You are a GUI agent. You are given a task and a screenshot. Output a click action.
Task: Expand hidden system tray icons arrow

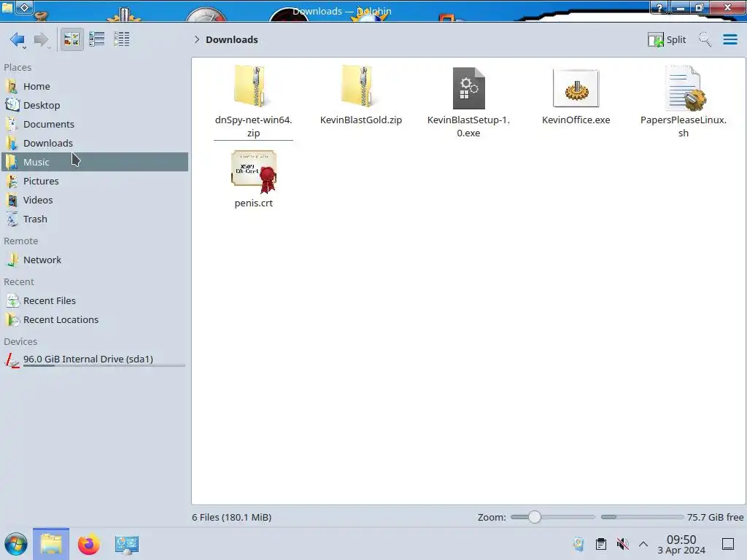[643, 544]
